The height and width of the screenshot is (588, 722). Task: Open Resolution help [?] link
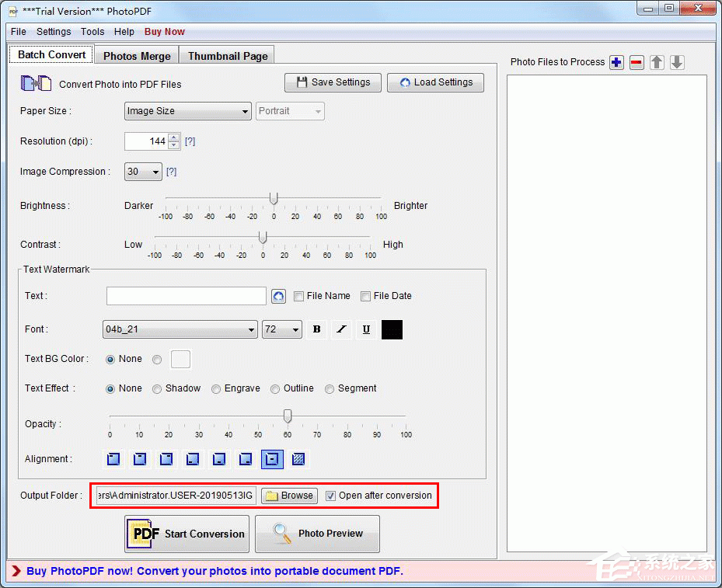(190, 141)
